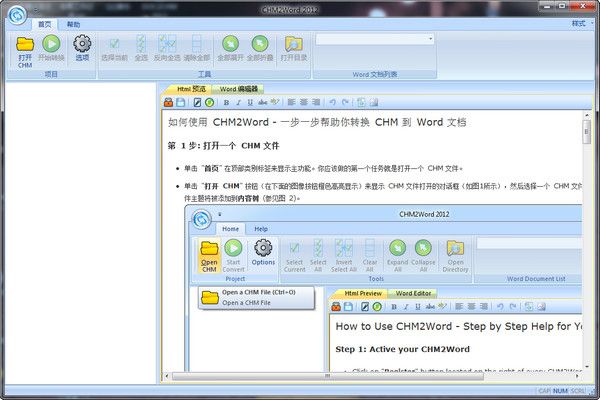Screen dimensions: 600x400
Task: Click the '第 1 步: 打开一个 CHM 文件' heading
Action: (x=223, y=146)
